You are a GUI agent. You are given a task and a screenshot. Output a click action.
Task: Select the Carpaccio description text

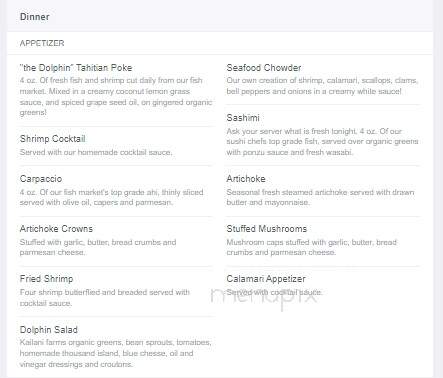coord(111,197)
